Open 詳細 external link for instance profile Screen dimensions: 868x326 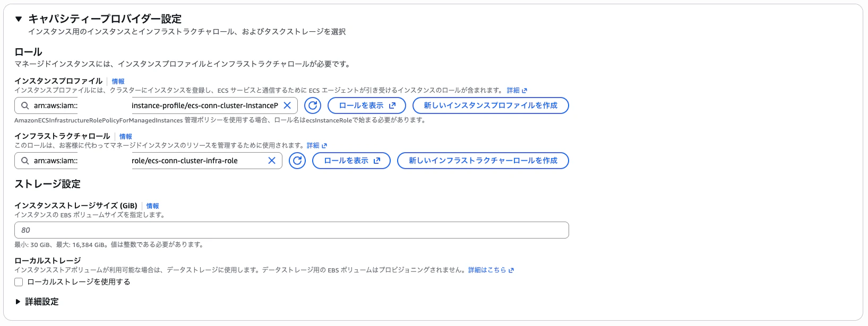(x=517, y=91)
